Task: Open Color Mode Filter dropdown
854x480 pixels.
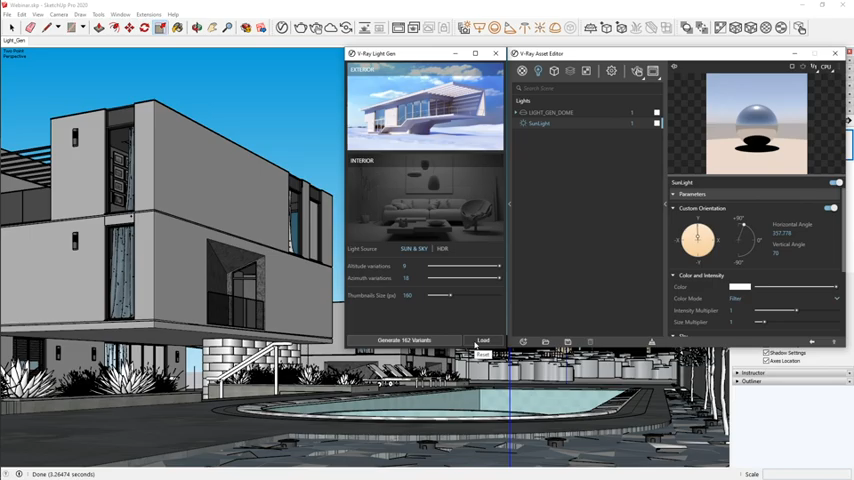Action: [x=784, y=299]
